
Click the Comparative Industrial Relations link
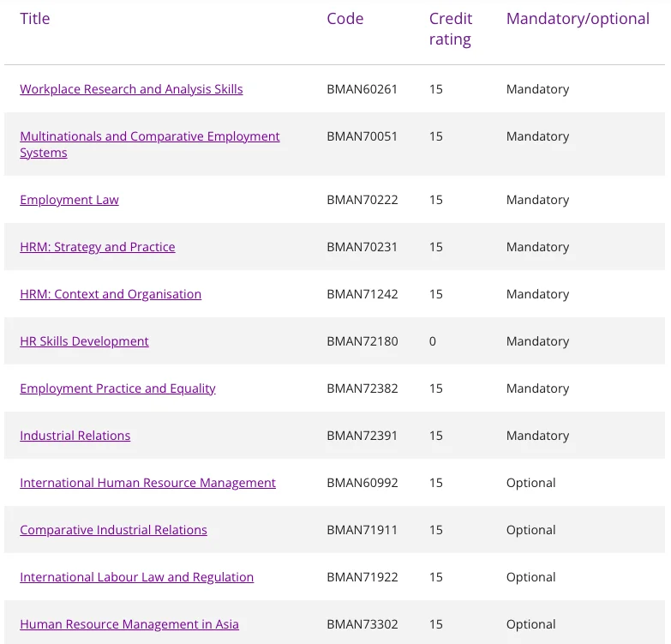pos(113,530)
